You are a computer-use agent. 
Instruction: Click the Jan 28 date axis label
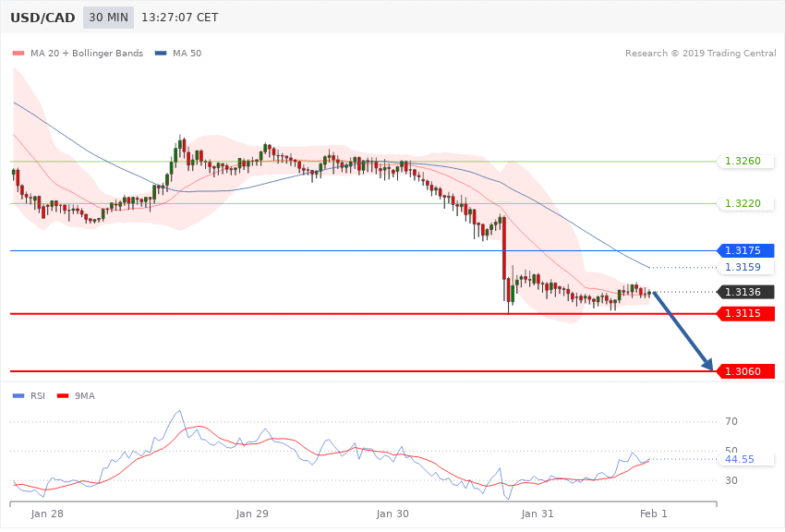pos(47,514)
